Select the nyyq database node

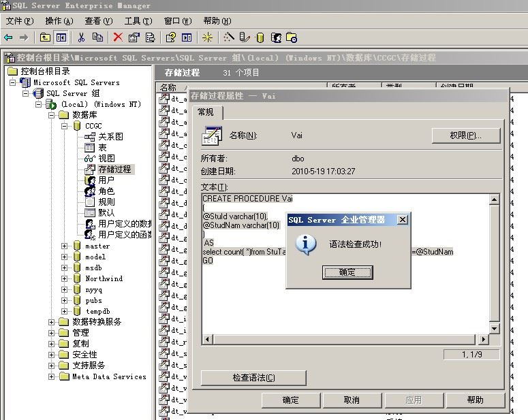click(x=93, y=289)
